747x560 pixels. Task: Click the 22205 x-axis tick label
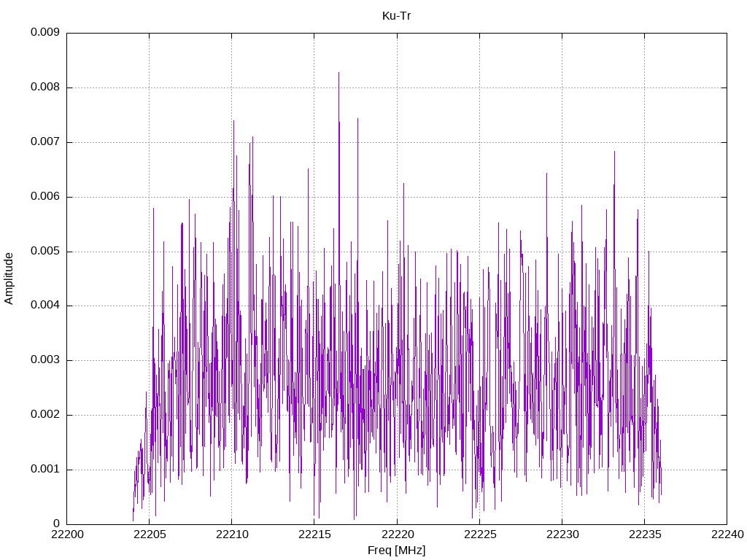pos(150,534)
